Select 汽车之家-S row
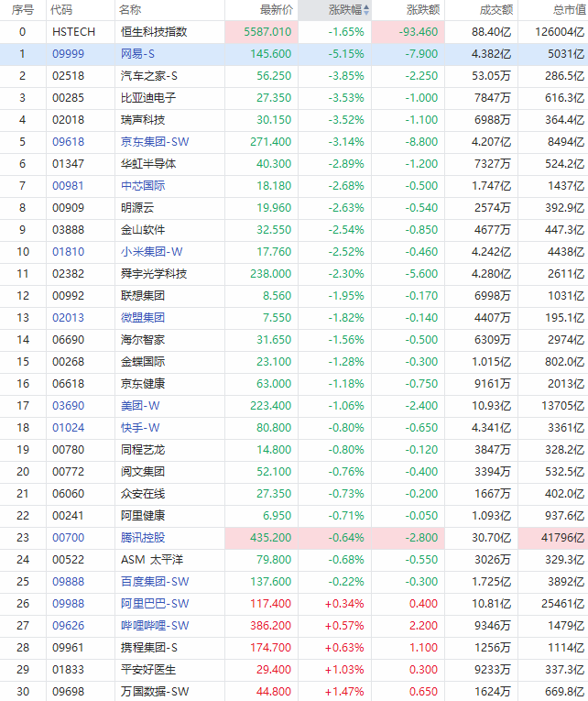 [294, 76]
